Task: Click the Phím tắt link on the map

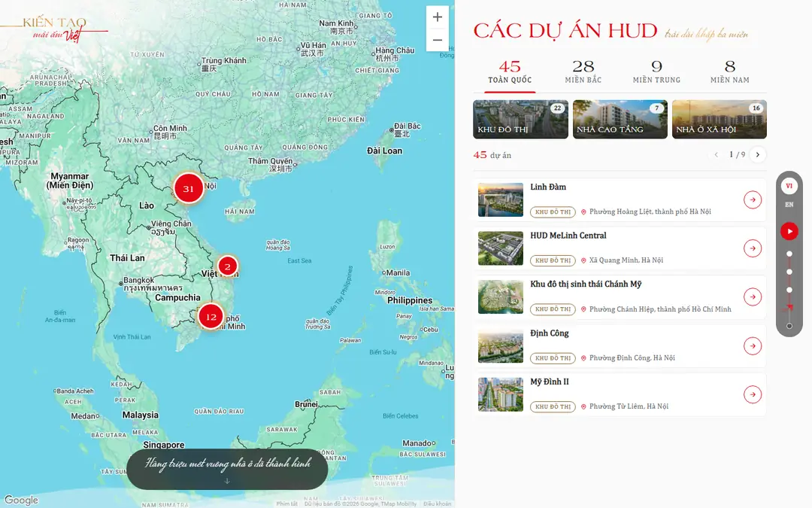Action: (287, 503)
